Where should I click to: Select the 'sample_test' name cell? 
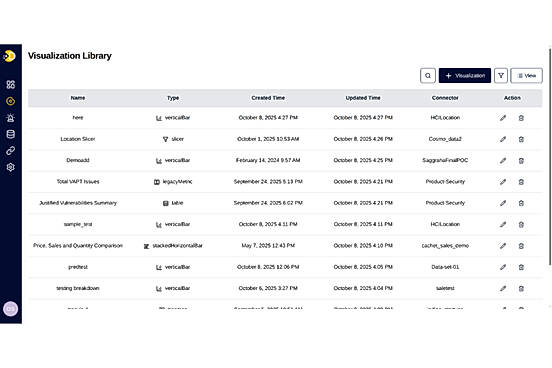[78, 224]
